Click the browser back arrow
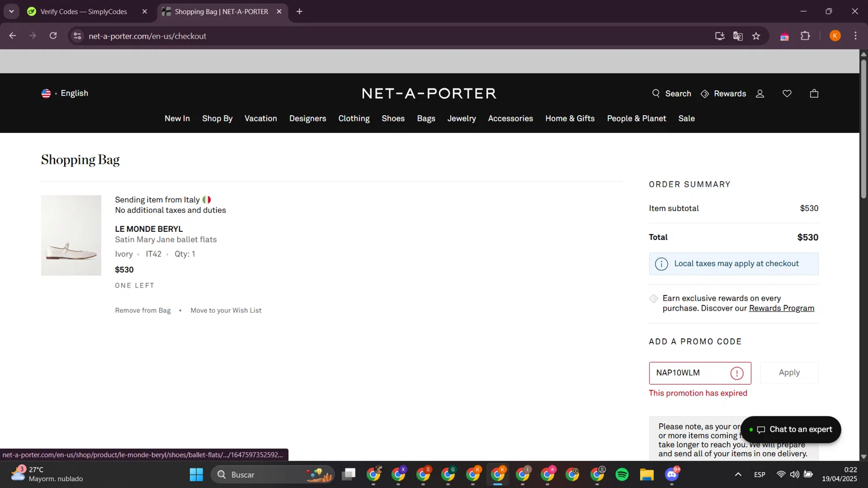 [13, 36]
